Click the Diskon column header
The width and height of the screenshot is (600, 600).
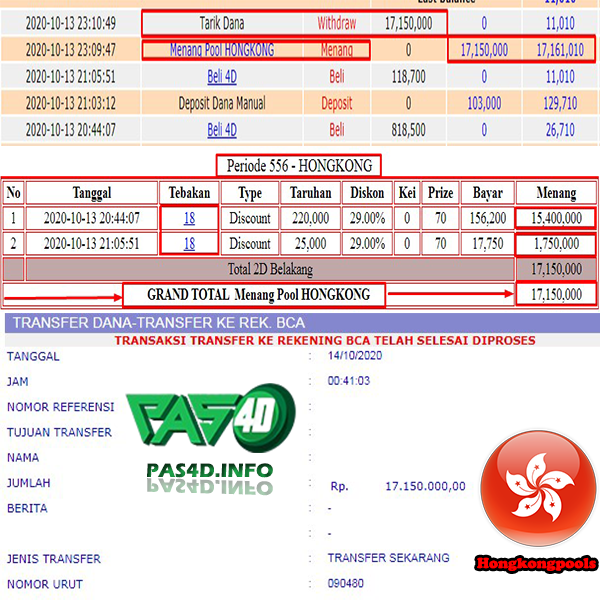pos(367,193)
